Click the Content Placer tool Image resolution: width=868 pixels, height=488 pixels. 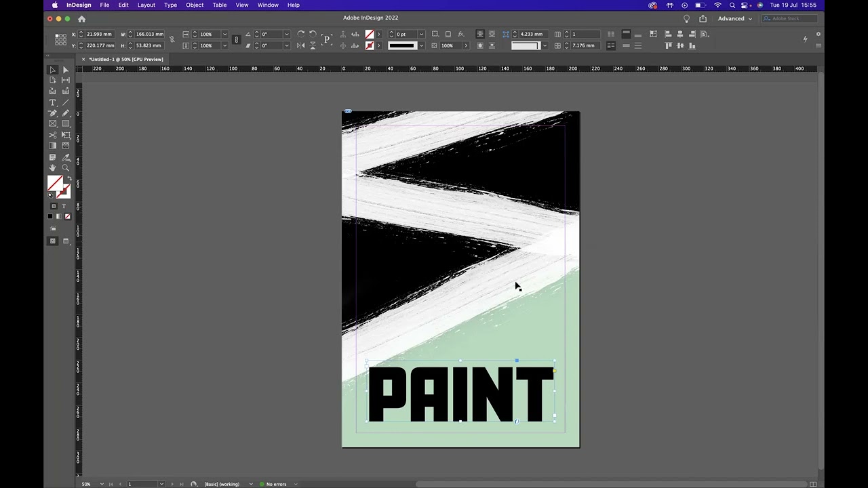pyautogui.click(x=66, y=91)
